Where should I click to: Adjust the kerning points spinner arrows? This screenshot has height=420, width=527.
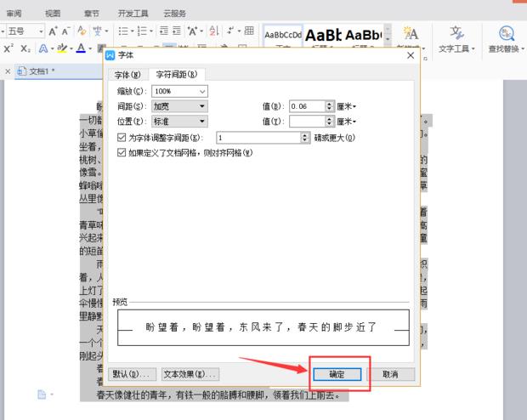pos(305,138)
